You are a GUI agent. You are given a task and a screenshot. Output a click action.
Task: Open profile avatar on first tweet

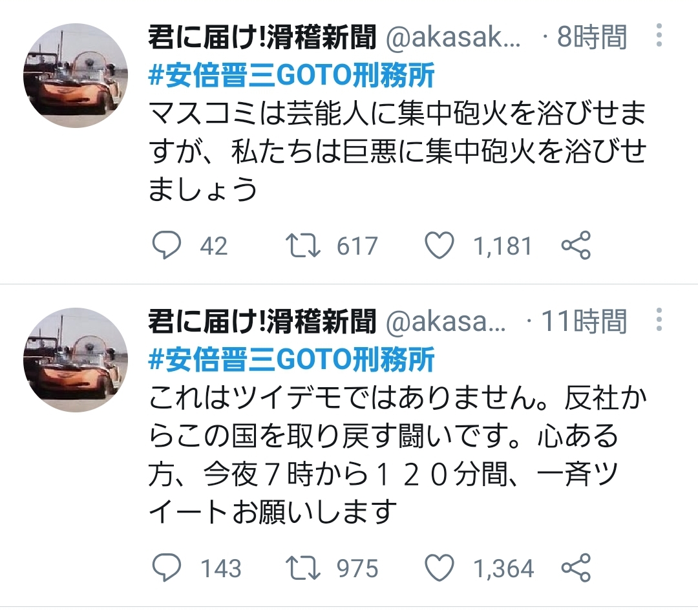(76, 76)
